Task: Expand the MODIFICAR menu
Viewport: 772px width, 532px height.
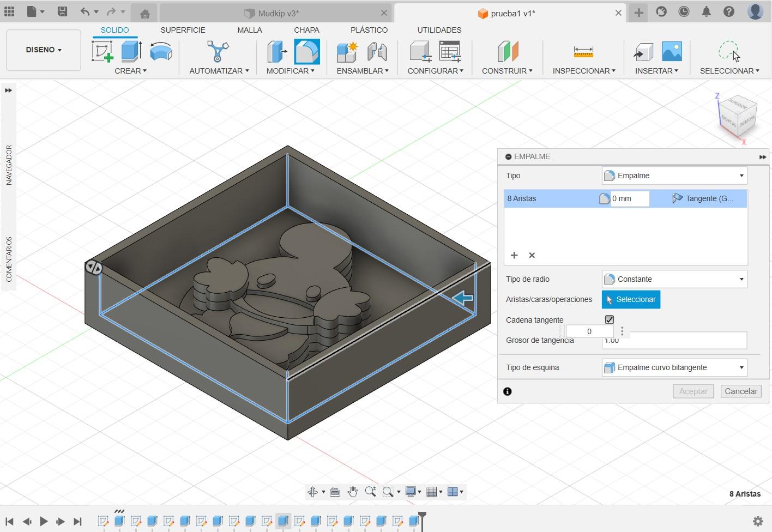Action: (290, 71)
